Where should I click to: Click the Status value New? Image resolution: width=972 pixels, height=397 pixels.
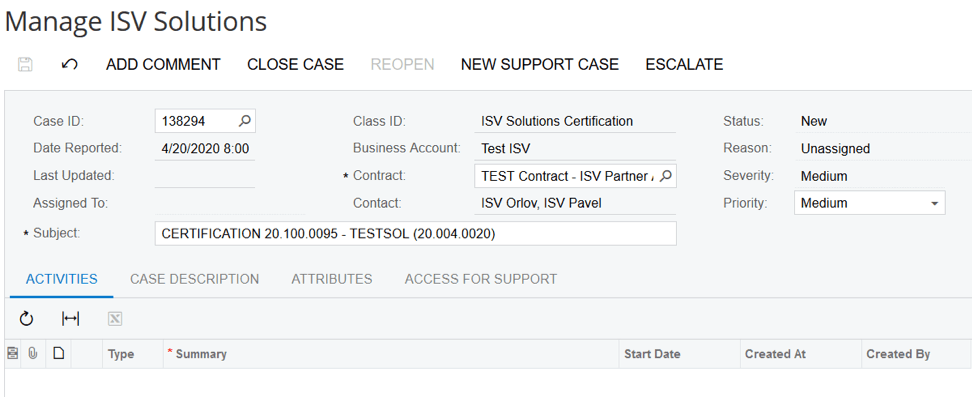[x=813, y=121]
